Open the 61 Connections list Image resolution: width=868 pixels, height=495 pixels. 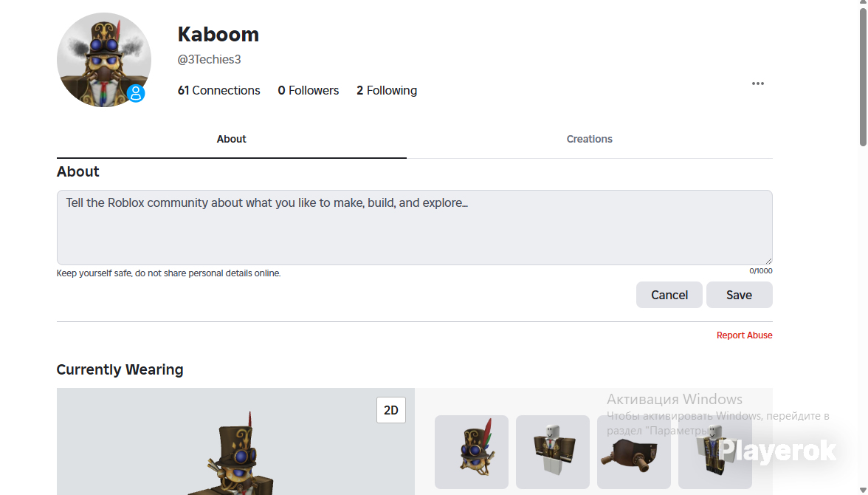click(x=218, y=90)
